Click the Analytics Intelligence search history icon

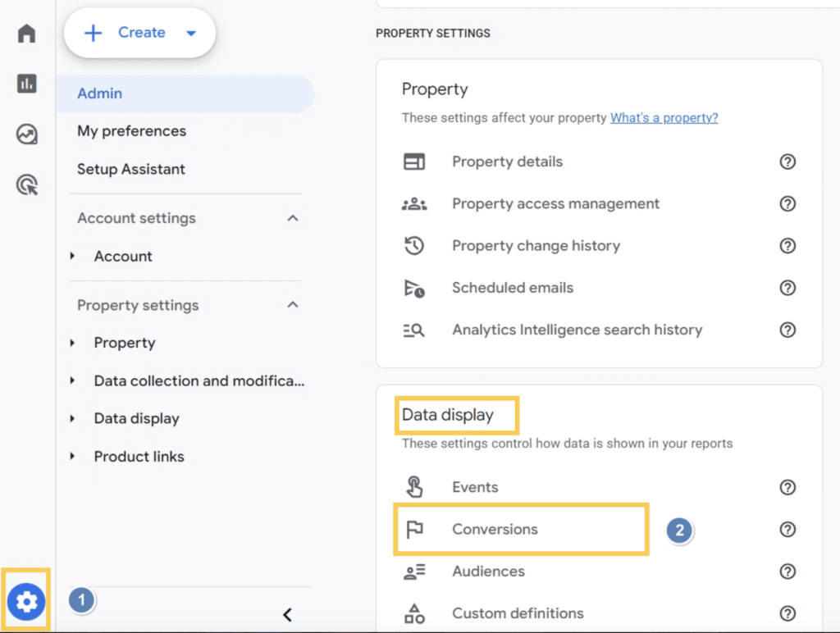coord(414,330)
